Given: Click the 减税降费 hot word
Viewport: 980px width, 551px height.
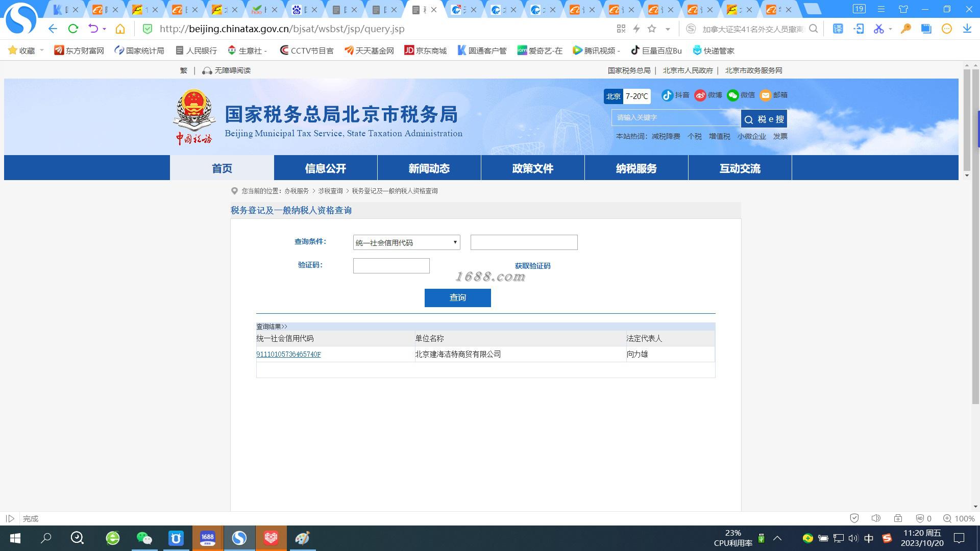Looking at the screenshot, I should 666,136.
